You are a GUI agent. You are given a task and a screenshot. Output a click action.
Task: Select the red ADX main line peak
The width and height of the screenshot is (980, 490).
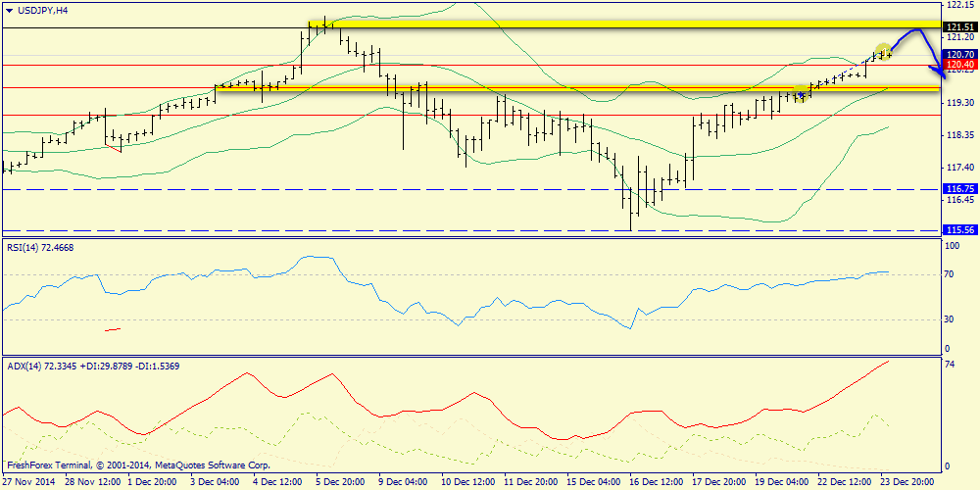pos(888,362)
